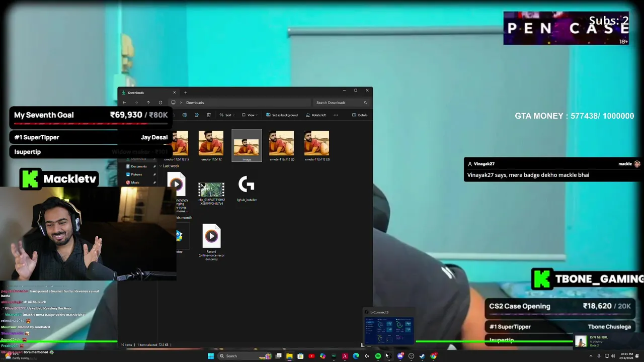Screen dimensions: 644x362
Task: Expand See more options (three dots) in Explorer
Action: pos(336,115)
